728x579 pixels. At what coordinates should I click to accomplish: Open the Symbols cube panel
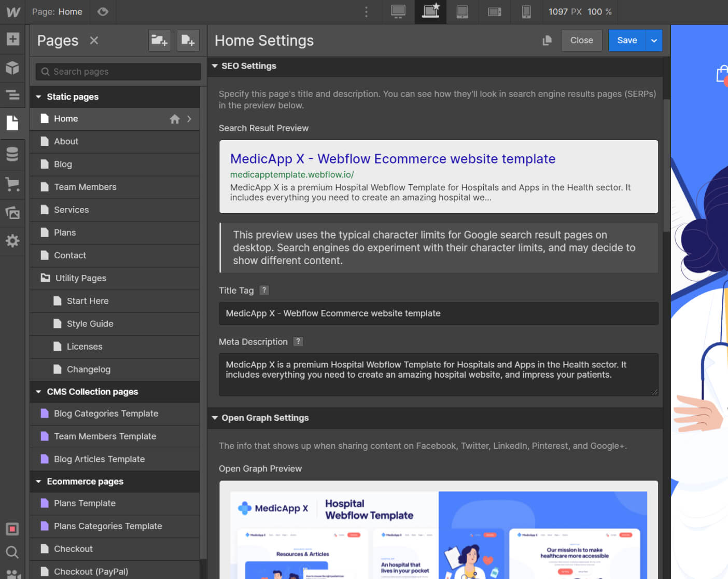[12, 67]
